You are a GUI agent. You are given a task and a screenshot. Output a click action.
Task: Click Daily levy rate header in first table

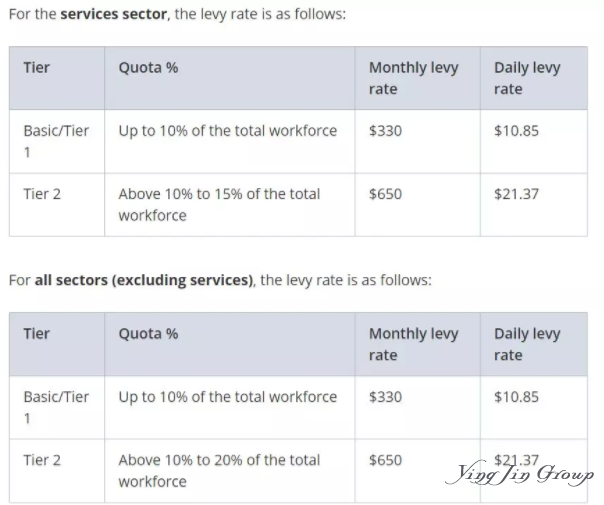534,78
